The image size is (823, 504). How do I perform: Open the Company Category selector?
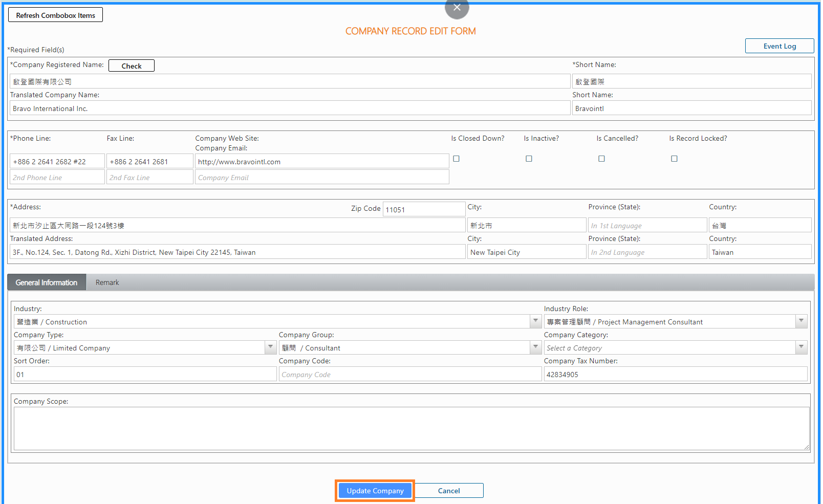pos(801,347)
